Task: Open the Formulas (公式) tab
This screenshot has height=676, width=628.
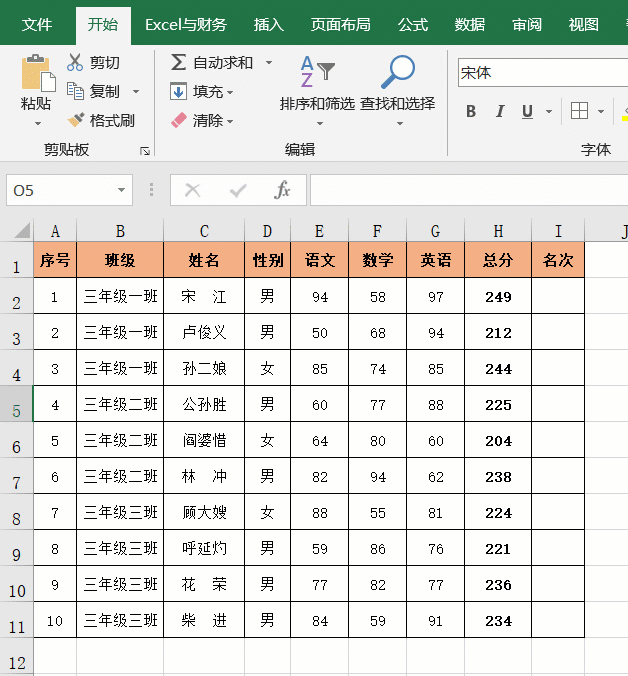Action: [413, 25]
